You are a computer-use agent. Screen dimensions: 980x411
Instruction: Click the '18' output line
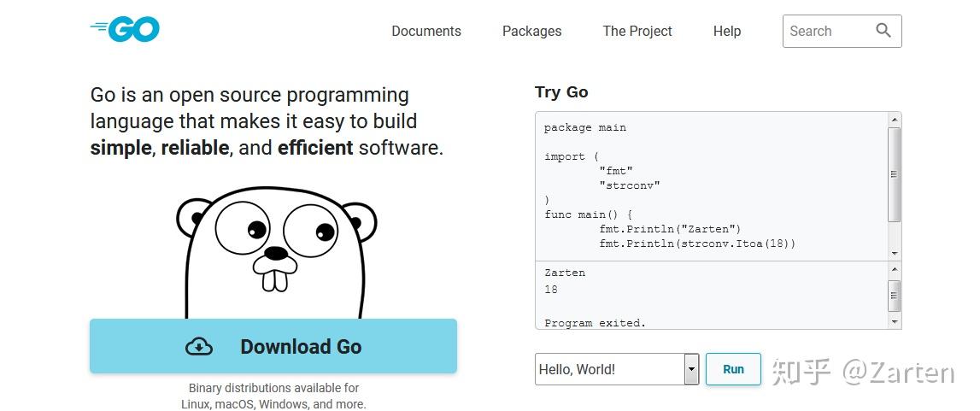(x=550, y=289)
